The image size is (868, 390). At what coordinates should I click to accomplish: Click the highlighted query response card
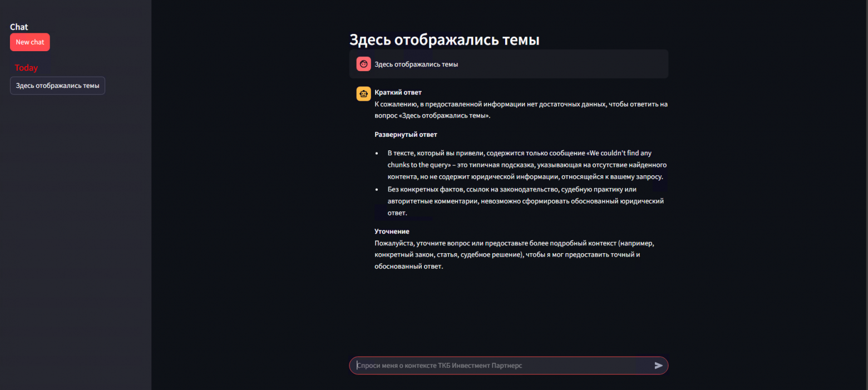pos(508,63)
